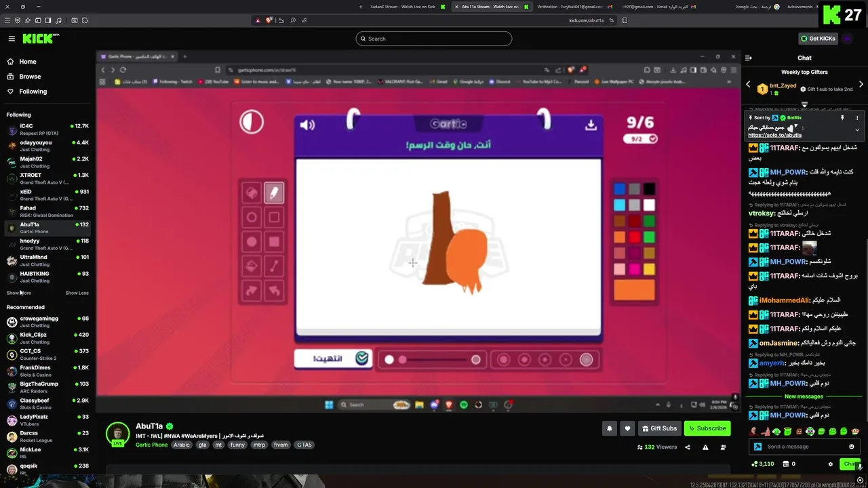Viewport: 868px width, 488px height.
Task: Click the heart follow button
Action: point(627,428)
